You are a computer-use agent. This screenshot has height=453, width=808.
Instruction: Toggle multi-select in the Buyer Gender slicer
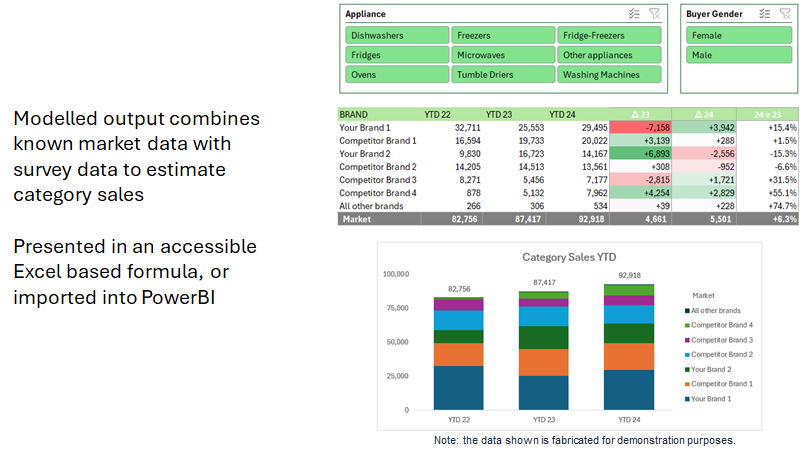(x=765, y=14)
